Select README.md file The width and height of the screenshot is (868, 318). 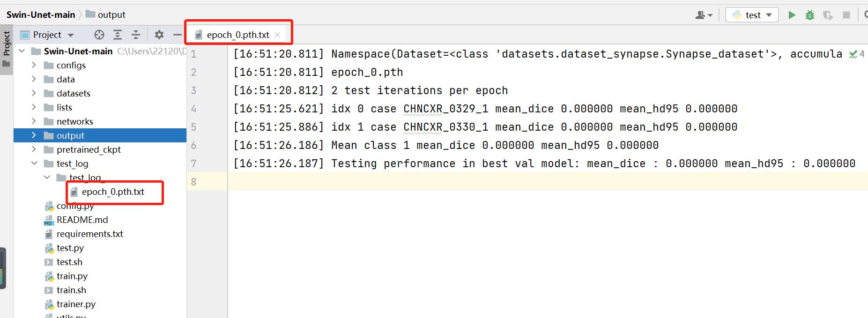coord(82,220)
